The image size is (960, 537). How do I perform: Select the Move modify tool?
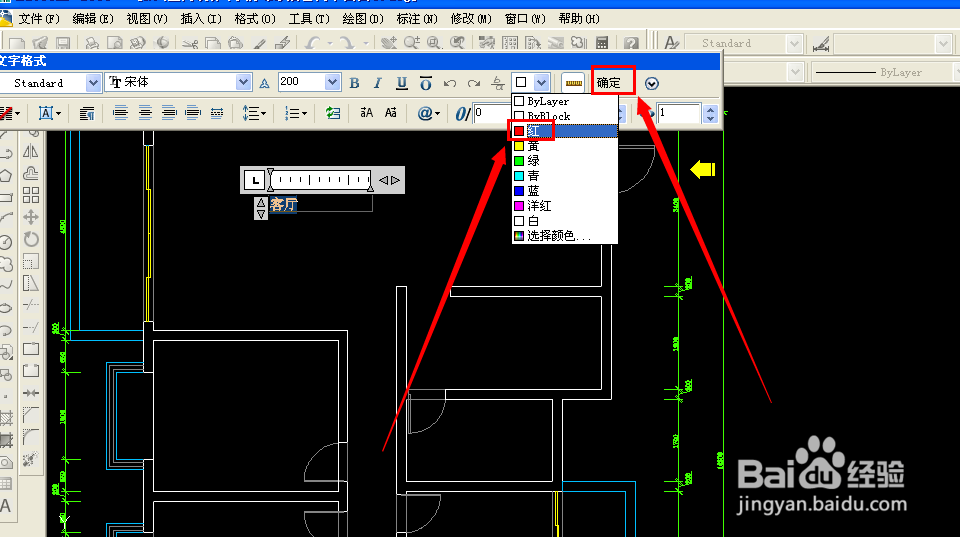click(31, 217)
